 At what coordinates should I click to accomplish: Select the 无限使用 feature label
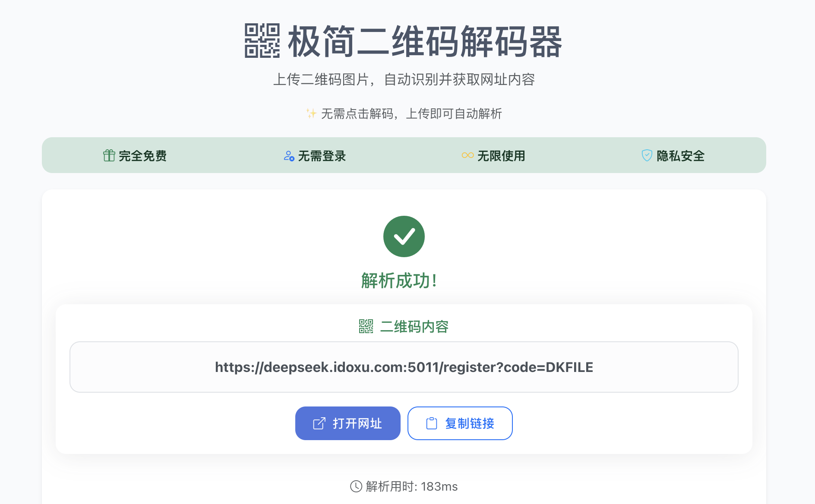[501, 156]
